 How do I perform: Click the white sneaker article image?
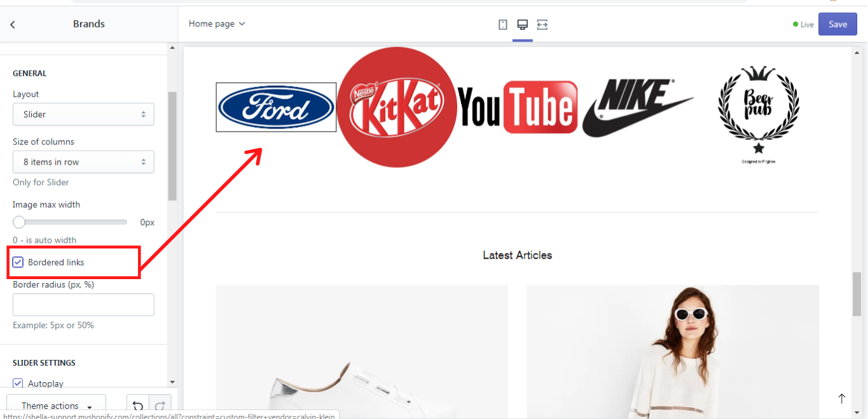362,352
